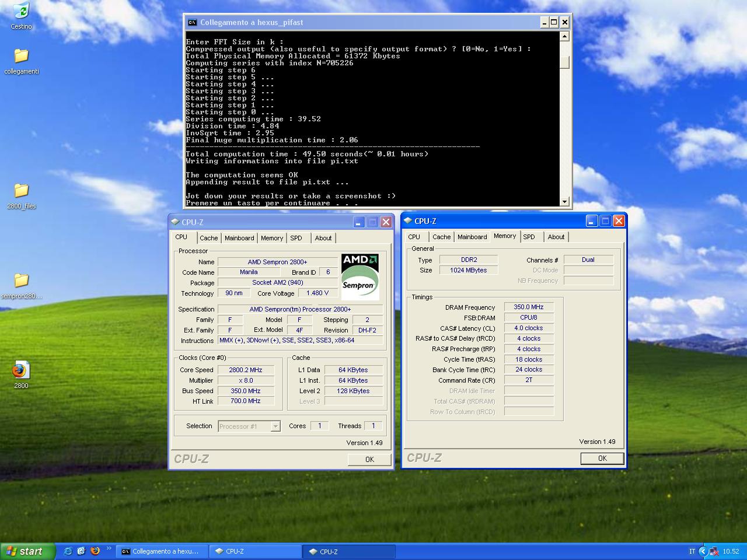Open Memory tab in left CPU-Z
This screenshot has width=747, height=560.
(x=272, y=238)
